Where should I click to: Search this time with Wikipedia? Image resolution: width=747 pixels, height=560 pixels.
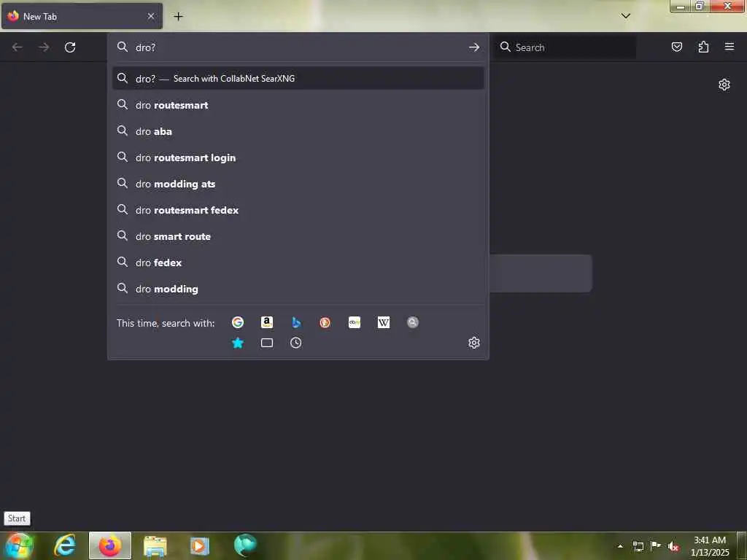(x=384, y=322)
